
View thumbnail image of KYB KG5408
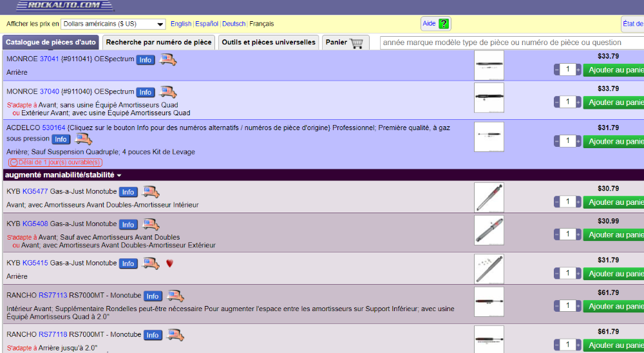pos(489,230)
